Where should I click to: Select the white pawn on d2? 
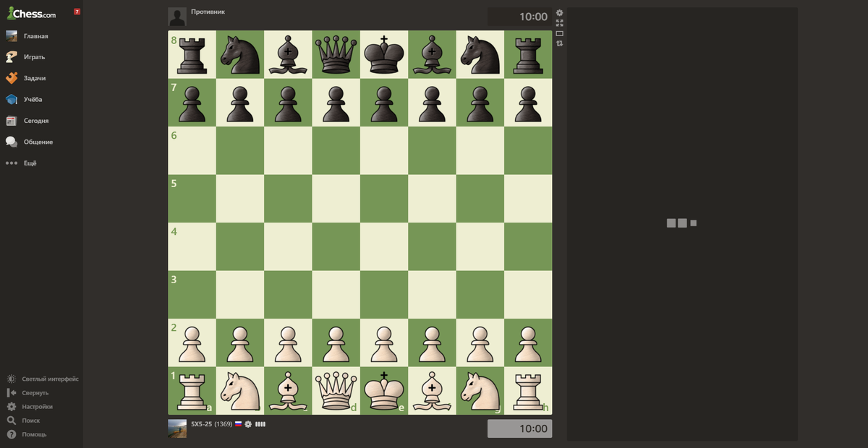coord(336,343)
